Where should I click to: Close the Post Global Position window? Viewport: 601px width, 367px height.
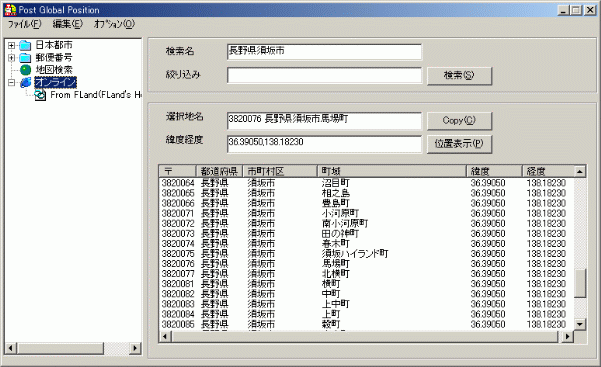click(590, 10)
